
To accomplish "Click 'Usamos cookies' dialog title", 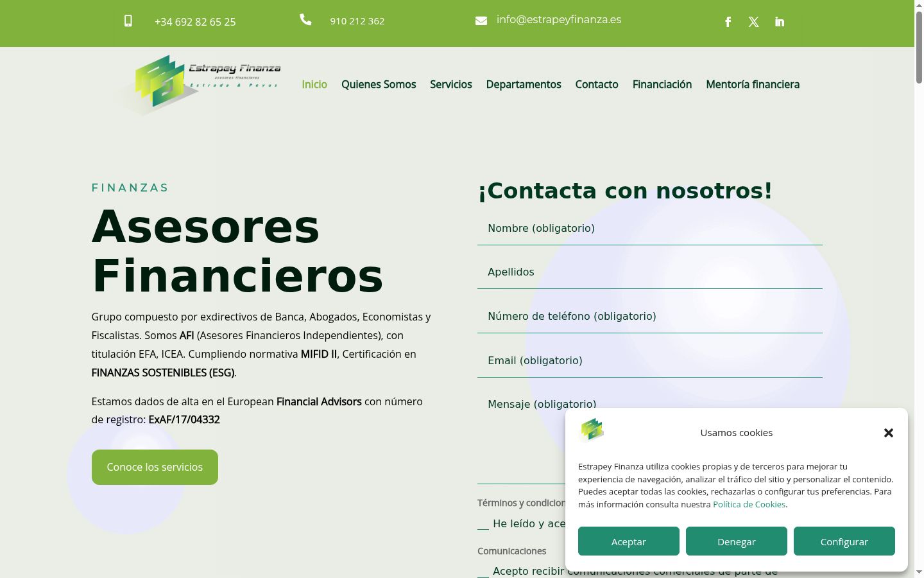I will (x=737, y=433).
